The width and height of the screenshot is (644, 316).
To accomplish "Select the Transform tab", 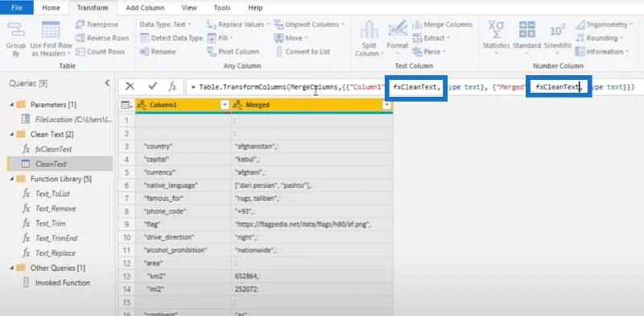I will 92,7.
